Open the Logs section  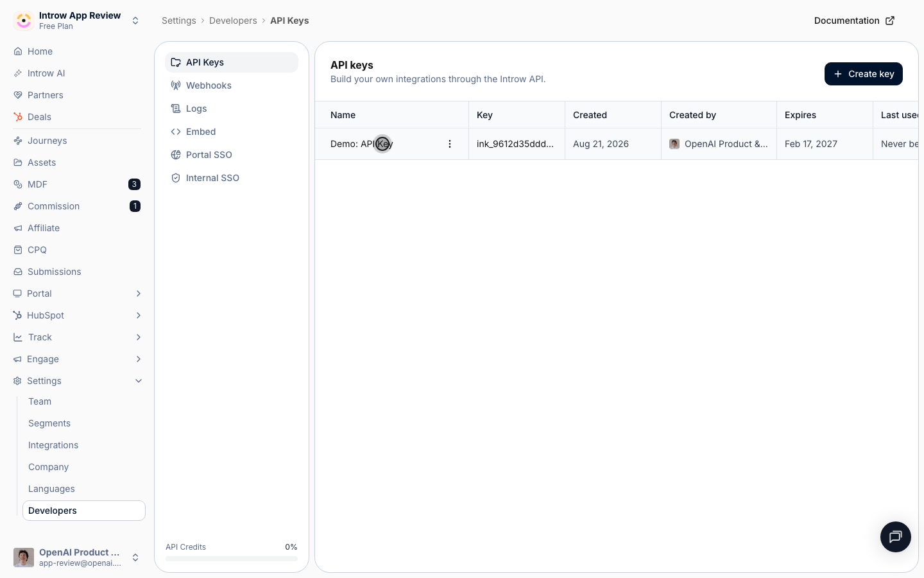click(232, 109)
